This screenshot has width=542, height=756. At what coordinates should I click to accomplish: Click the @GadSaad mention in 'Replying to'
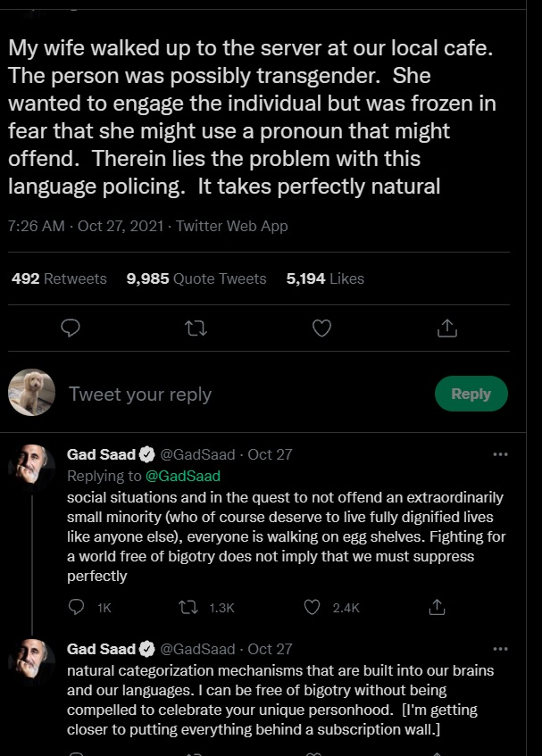(x=182, y=476)
